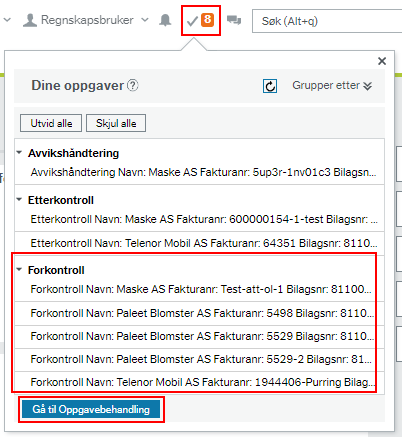Image resolution: width=402 pixels, height=437 pixels.
Task: Open Forkontroll task Paleet Blomster Fakturanr: 5529 Bilagsnr
Action: [x=199, y=337]
